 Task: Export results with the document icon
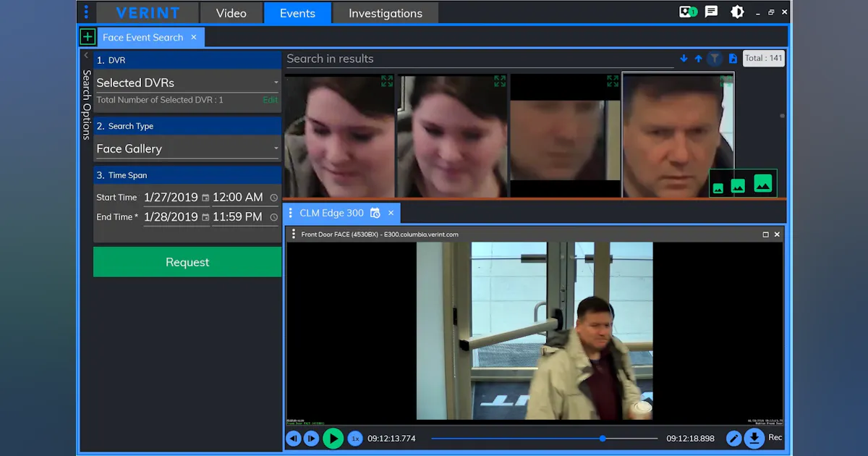[x=733, y=59]
